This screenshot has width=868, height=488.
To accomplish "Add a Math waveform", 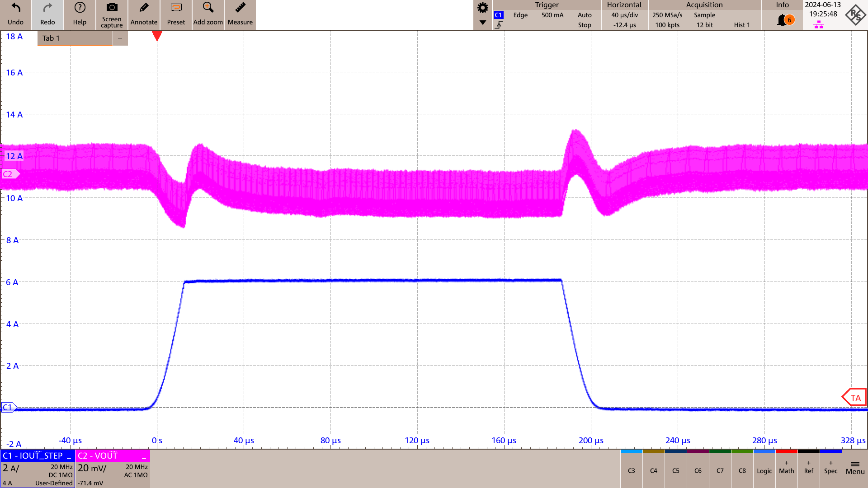I will point(786,470).
